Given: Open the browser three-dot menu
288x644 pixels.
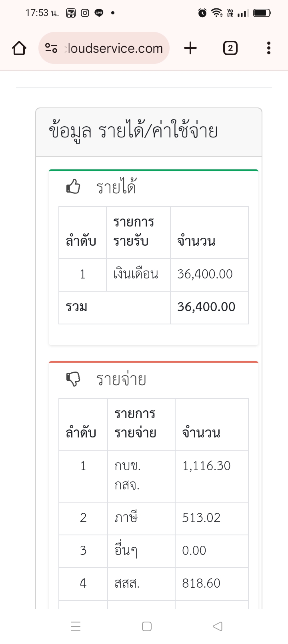Looking at the screenshot, I should 268,48.
